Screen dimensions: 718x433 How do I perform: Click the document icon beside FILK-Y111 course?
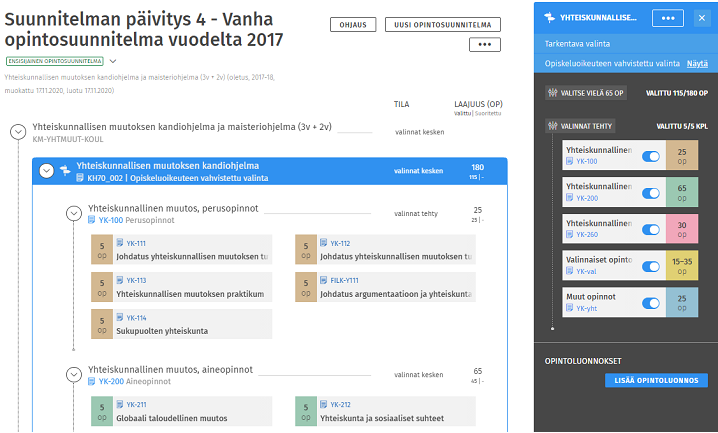pyautogui.click(x=324, y=281)
